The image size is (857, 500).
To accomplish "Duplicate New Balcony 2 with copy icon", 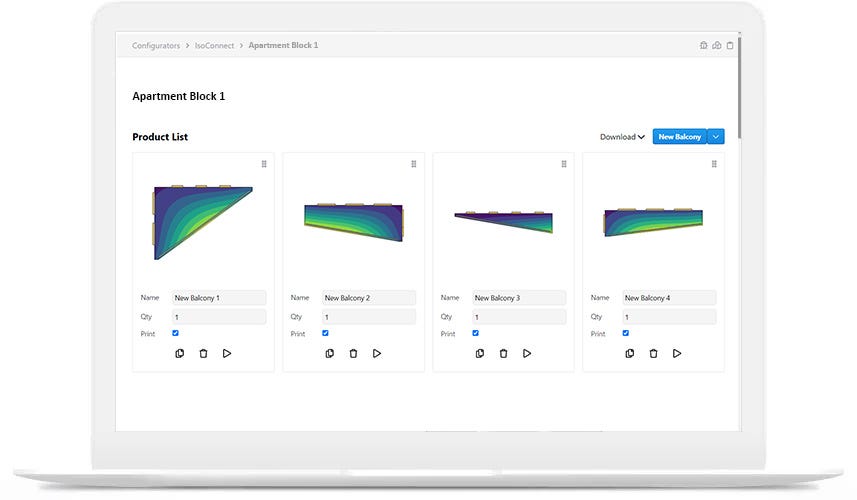I will (x=330, y=354).
